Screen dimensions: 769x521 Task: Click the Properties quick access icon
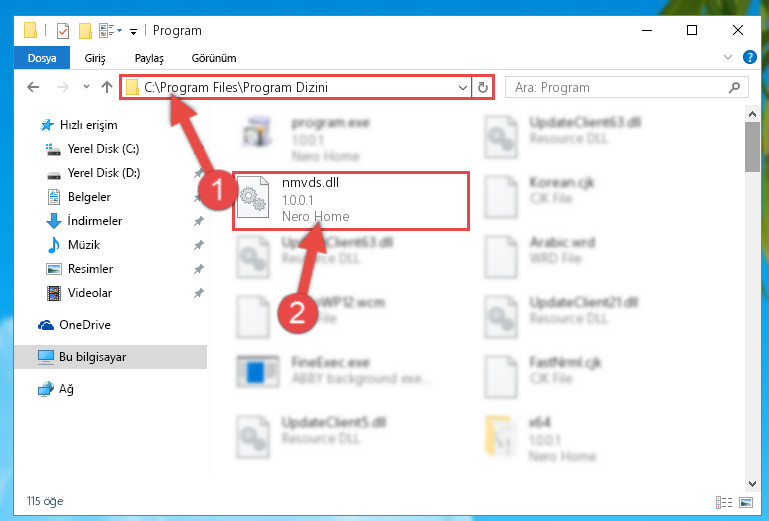coord(63,31)
